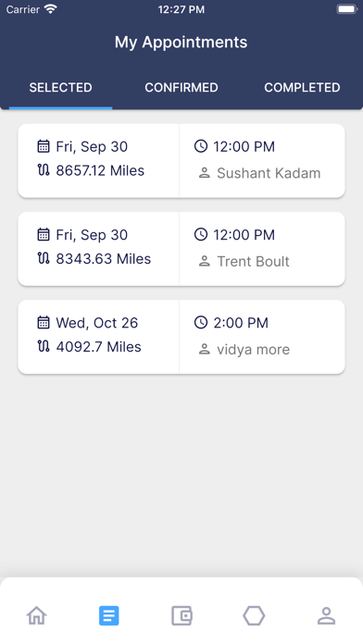Tap the hexagon icon in bottom navigation

pos(254,615)
